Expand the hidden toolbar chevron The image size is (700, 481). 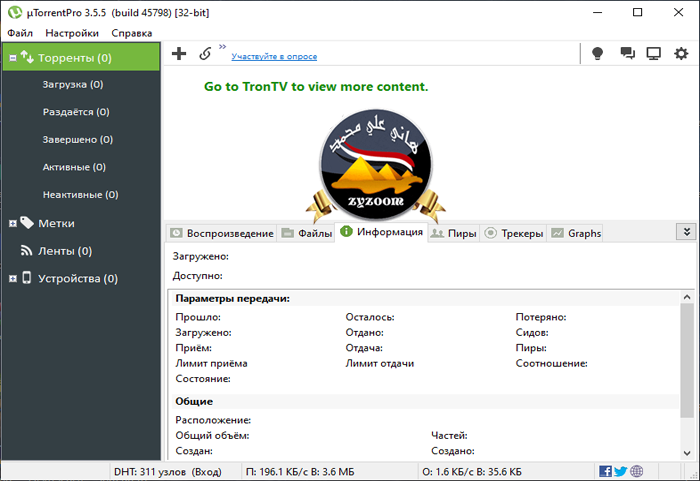pyautogui.click(x=222, y=46)
